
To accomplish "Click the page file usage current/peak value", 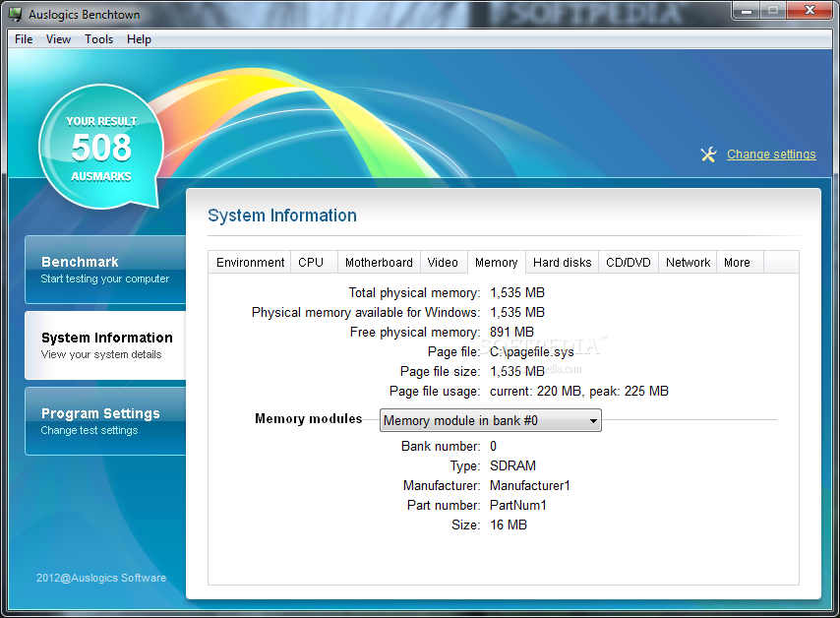I will click(579, 392).
